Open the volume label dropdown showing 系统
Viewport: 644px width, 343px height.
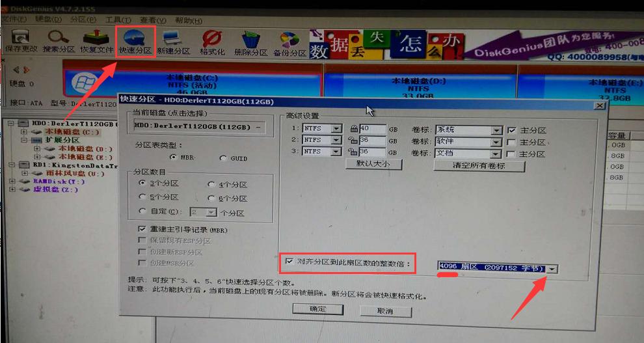(496, 130)
